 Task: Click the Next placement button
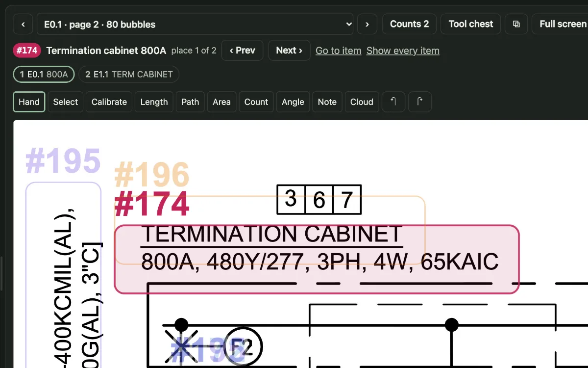[289, 51]
